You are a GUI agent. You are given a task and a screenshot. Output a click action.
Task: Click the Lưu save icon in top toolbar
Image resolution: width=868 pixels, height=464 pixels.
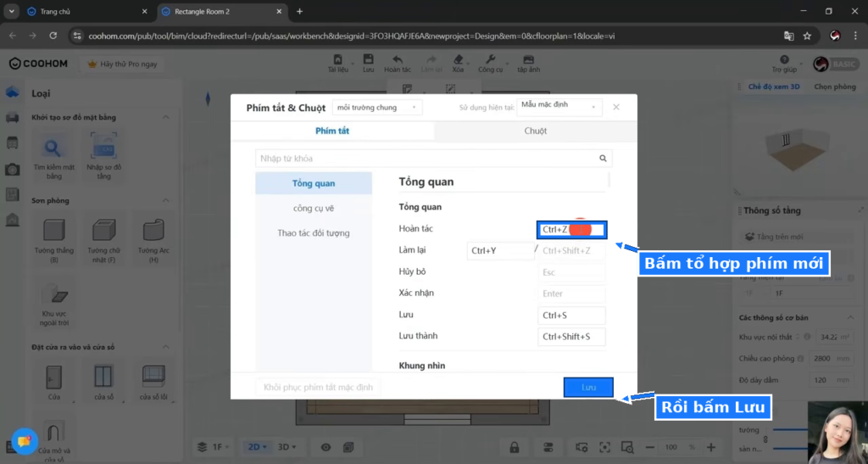(368, 59)
